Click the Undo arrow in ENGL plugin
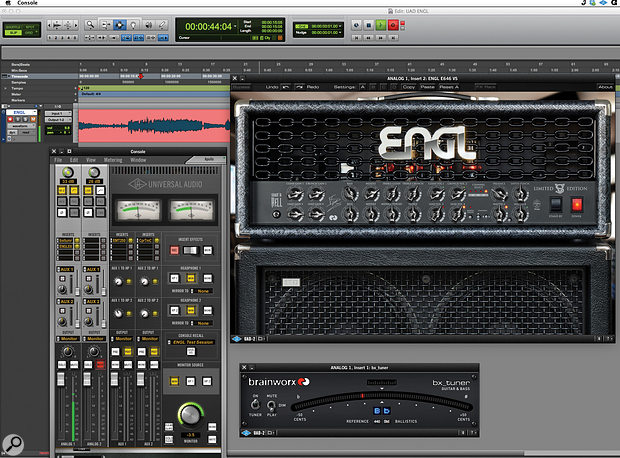 click(285, 87)
